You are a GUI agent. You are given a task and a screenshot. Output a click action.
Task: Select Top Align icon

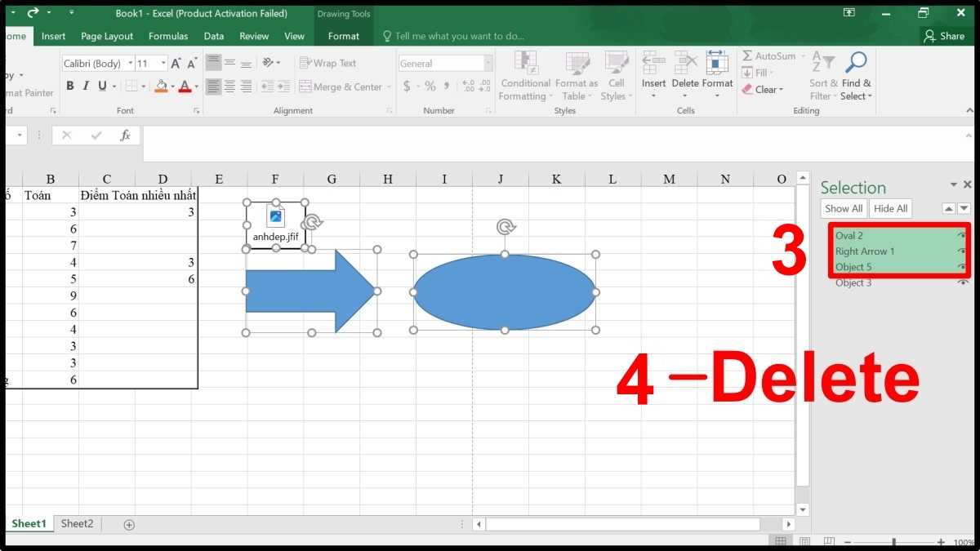[213, 63]
